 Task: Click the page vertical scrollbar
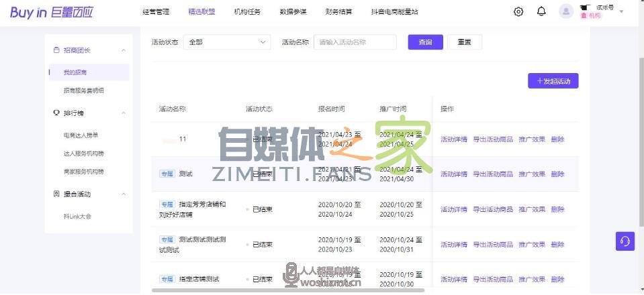pyautogui.click(x=641, y=141)
